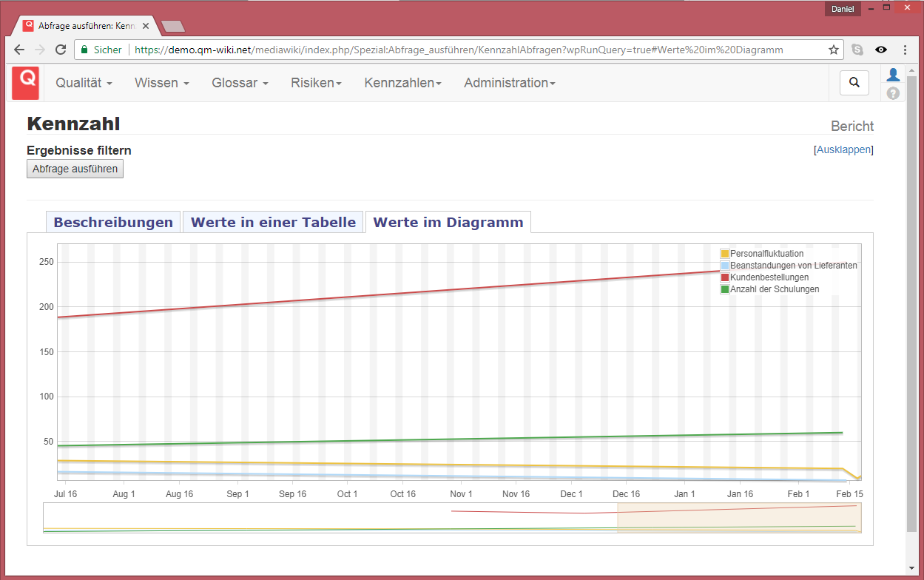
Task: Click the eye extension icon
Action: tap(881, 50)
